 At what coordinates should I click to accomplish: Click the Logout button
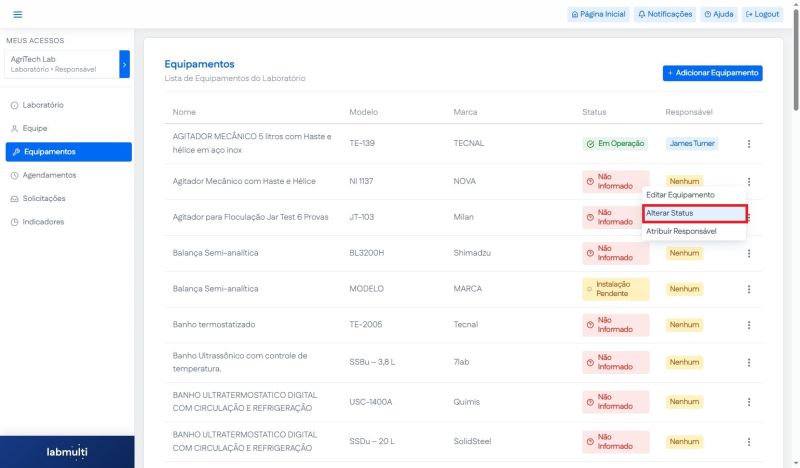click(763, 14)
